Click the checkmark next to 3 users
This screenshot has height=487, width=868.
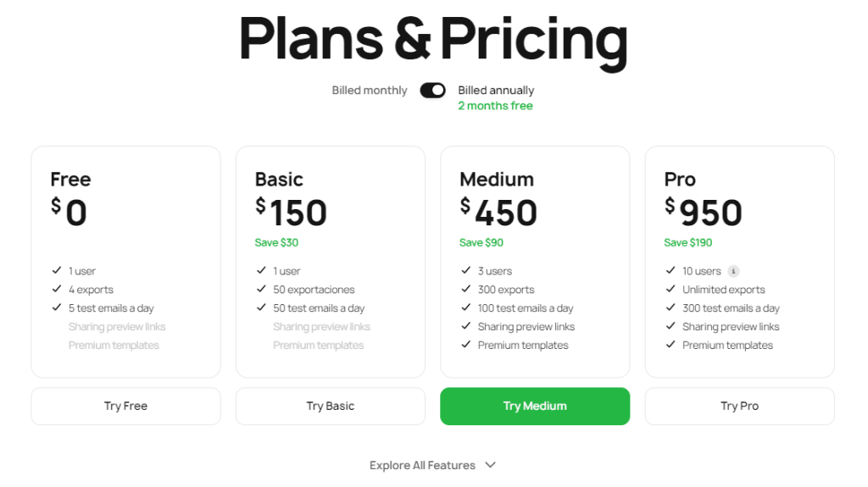(x=465, y=270)
